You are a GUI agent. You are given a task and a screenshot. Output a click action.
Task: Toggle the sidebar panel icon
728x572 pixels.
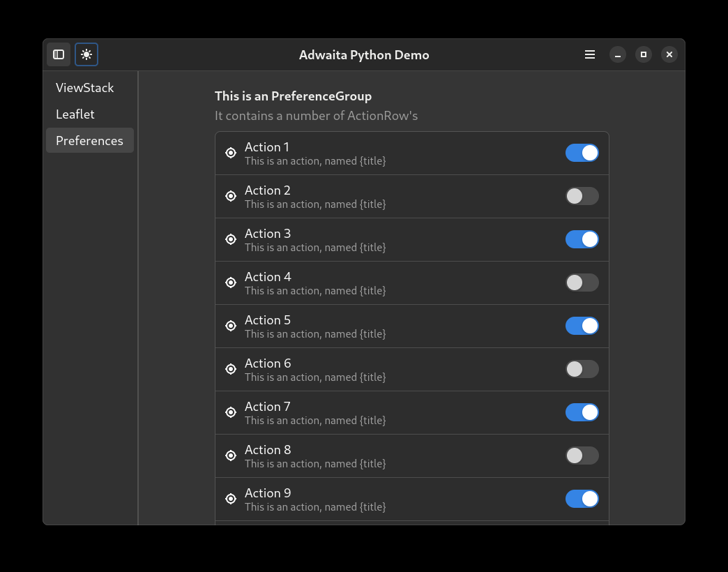pos(59,55)
